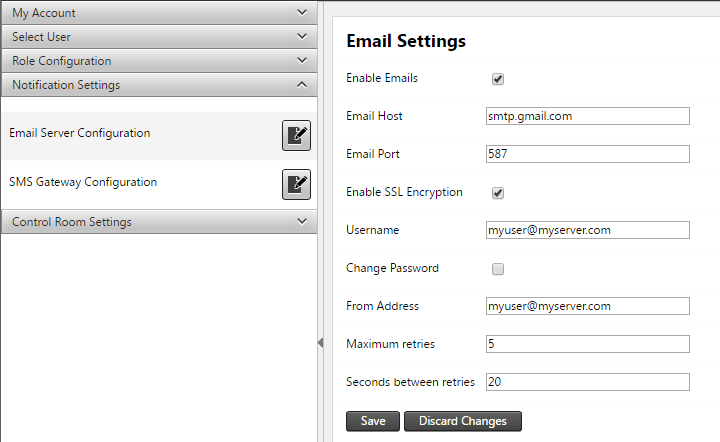
Task: Check the Change Password checkbox
Action: (498, 269)
